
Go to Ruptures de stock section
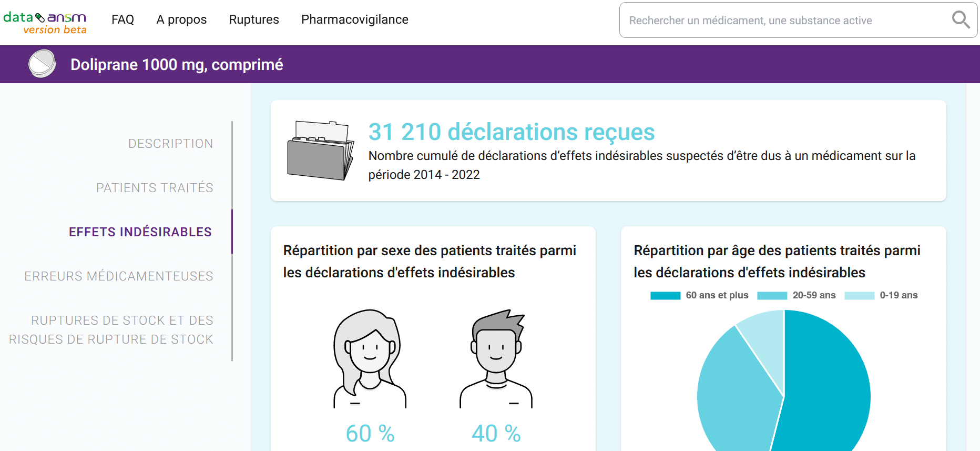pyautogui.click(x=111, y=330)
